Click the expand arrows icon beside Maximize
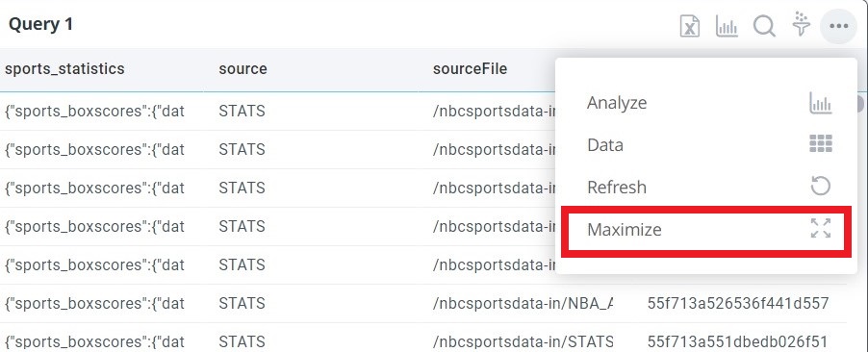The height and width of the screenshot is (352, 868). pos(821,228)
